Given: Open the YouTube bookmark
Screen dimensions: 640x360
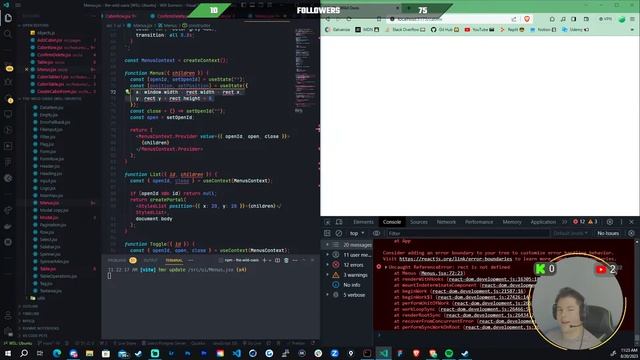Looking at the screenshot, I should pyautogui.click(x=479, y=30).
